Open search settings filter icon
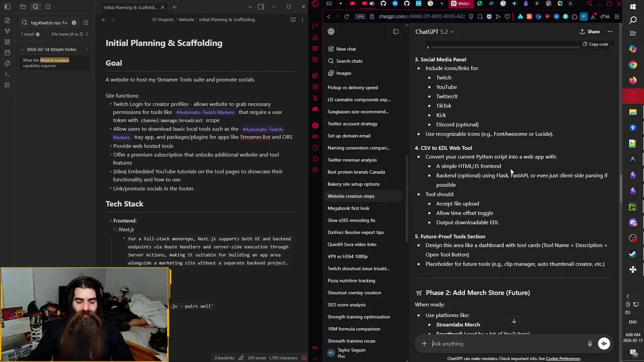The width and height of the screenshot is (644, 362). pyautogui.click(x=86, y=23)
